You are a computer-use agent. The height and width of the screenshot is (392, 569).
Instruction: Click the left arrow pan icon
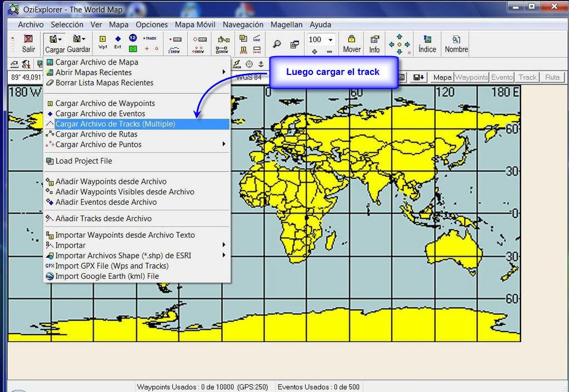tap(392, 44)
